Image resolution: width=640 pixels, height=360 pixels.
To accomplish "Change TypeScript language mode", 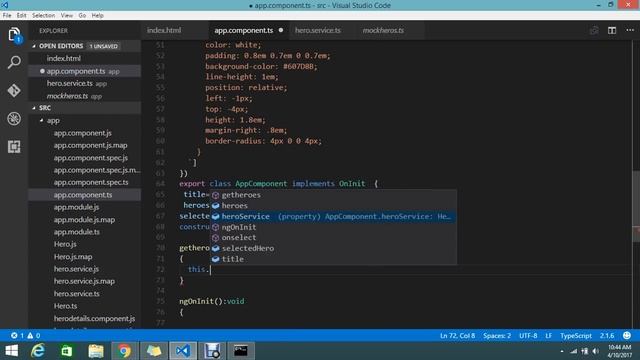I will tap(576, 336).
